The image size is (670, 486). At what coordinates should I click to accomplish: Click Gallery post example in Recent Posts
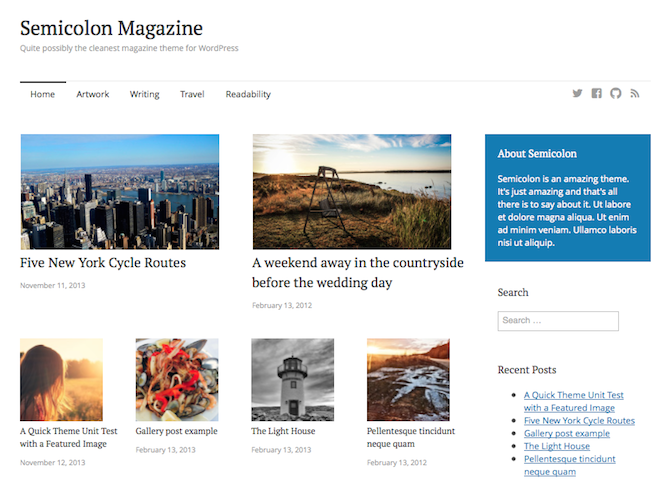pos(566,433)
